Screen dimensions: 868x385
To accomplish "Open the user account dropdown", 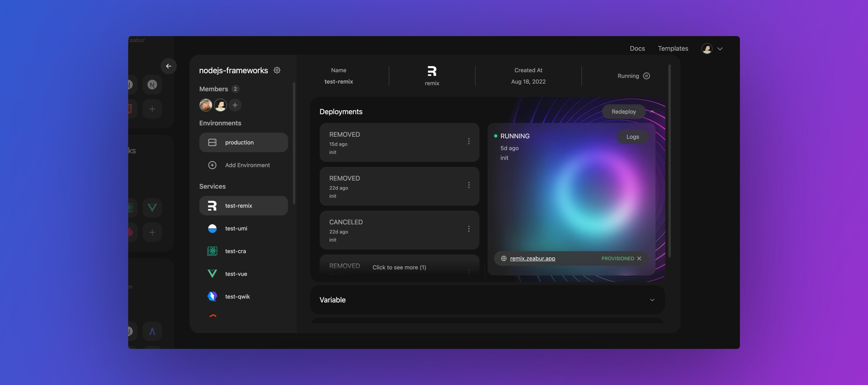I will coord(720,49).
